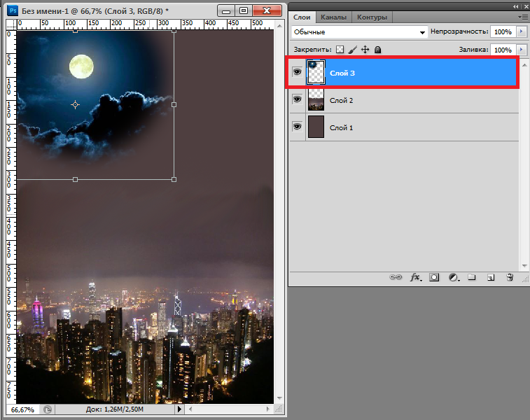Click the bottom-middle transform handle

[x=75, y=179]
